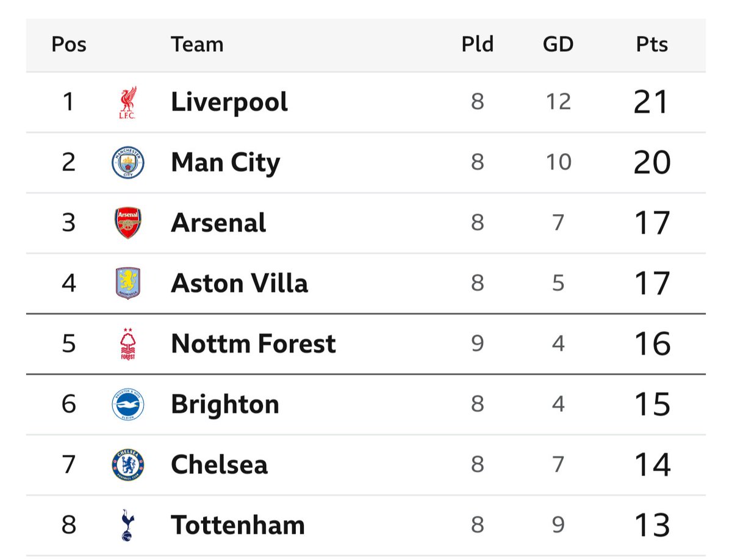The height and width of the screenshot is (560, 732).
Task: Click the Pld column header
Action: click(x=477, y=45)
